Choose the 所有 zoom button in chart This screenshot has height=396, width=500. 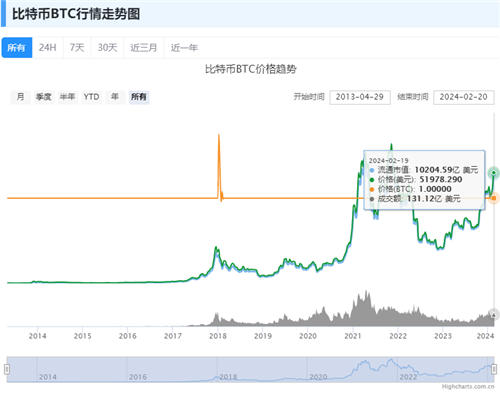(139, 97)
